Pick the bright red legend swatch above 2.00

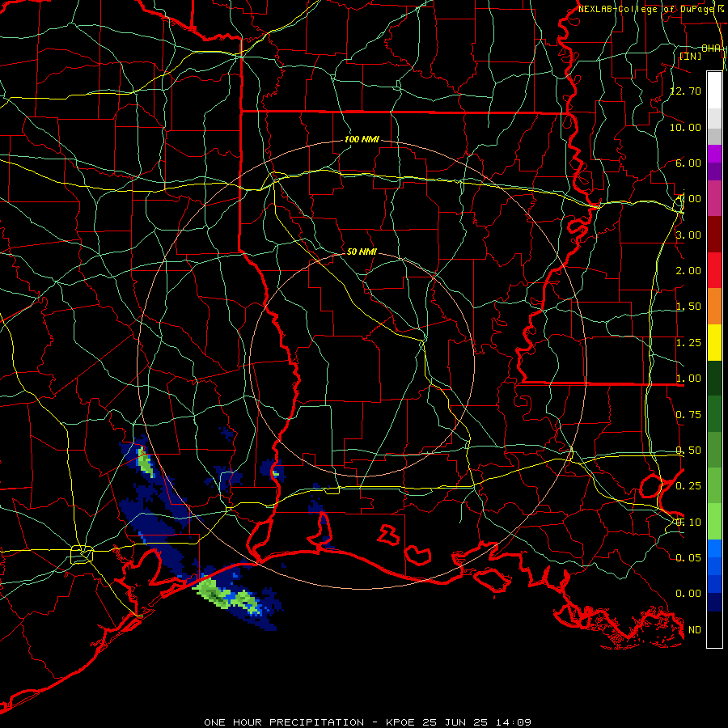714,270
